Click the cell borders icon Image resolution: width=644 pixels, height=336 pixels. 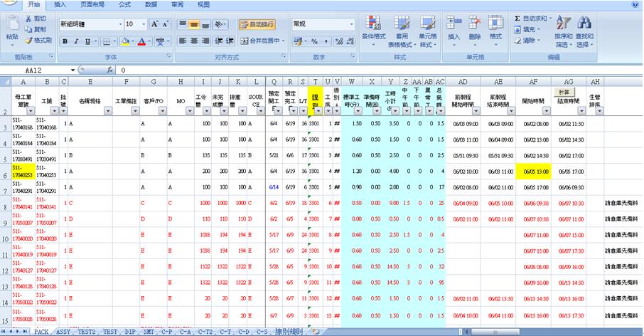coord(107,41)
